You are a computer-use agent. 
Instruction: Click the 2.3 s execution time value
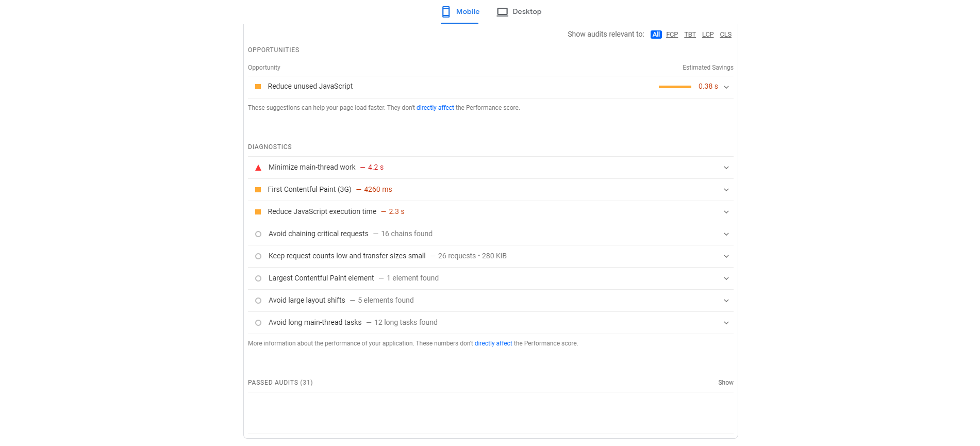pyautogui.click(x=396, y=211)
